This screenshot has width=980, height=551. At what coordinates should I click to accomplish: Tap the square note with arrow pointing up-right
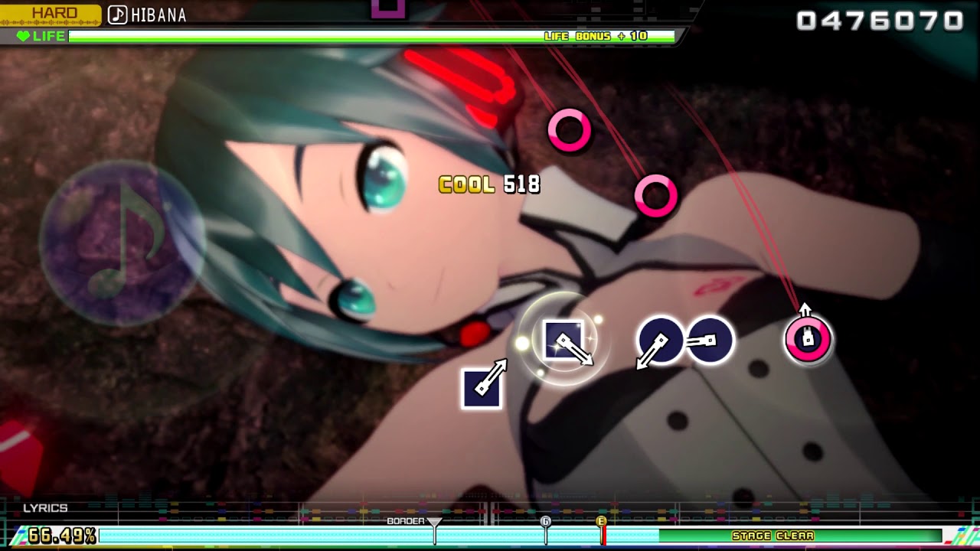(x=482, y=386)
